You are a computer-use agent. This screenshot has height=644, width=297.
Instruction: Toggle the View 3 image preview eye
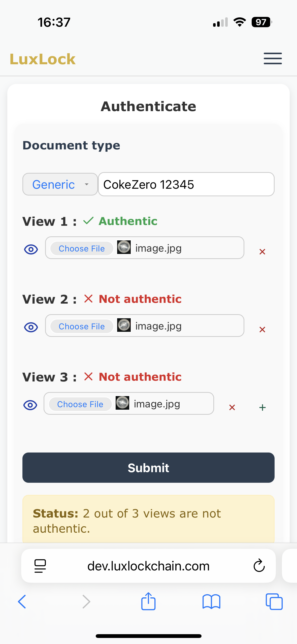(x=30, y=405)
